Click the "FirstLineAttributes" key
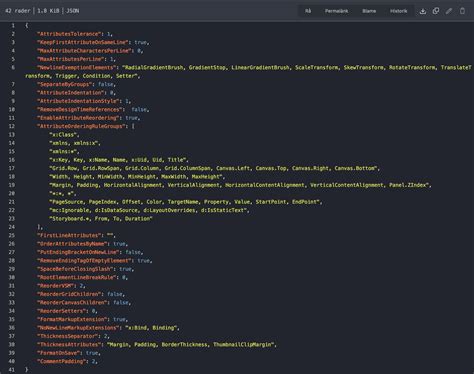 69,235
